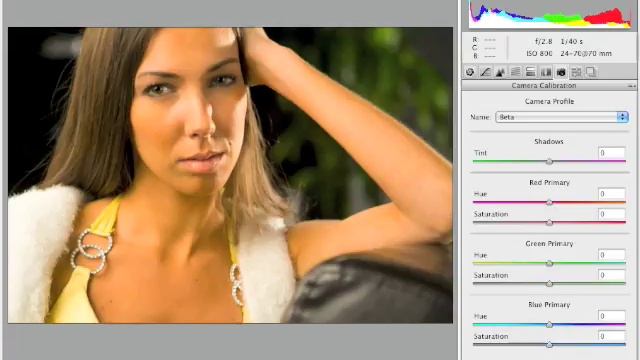
Task: Open the Detail tab (mountain icon)
Action: click(500, 72)
